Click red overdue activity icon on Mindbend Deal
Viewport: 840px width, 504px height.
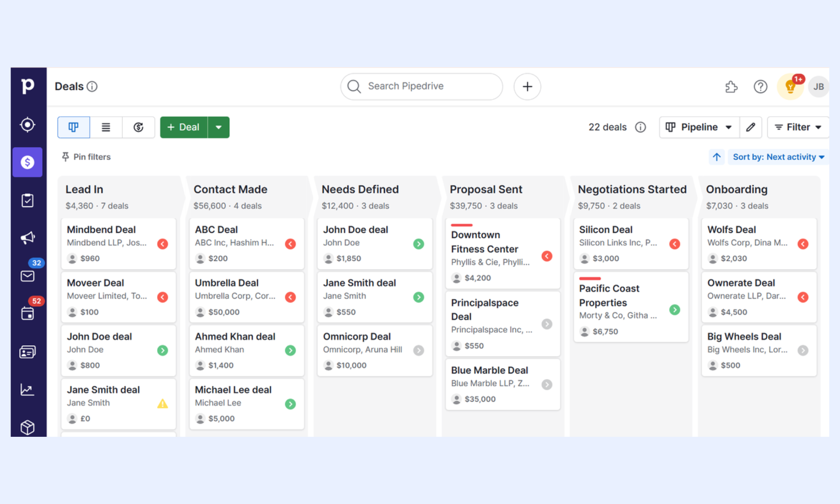tap(163, 244)
